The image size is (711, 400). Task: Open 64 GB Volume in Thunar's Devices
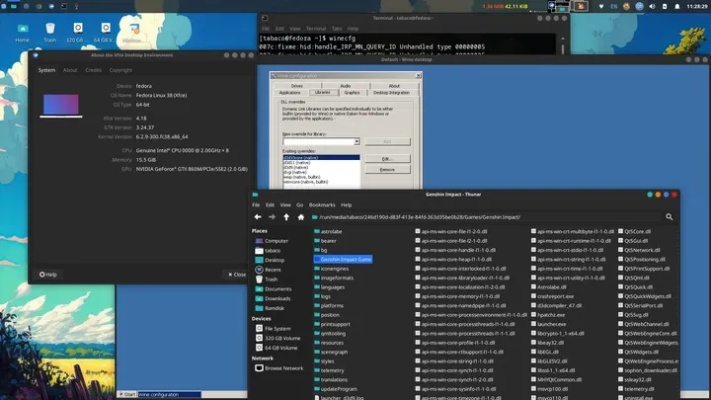[x=277, y=348]
